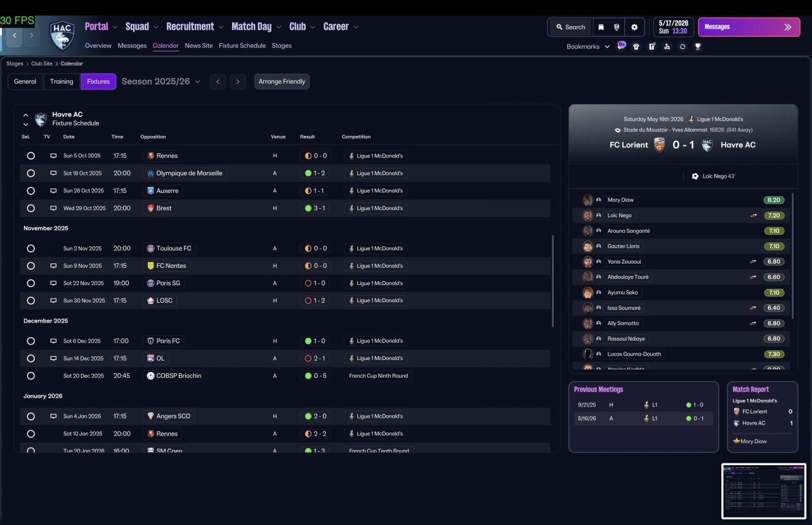Click the FC Lorient crest in match header
Viewport: 812px width, 525px height.
[659, 145]
